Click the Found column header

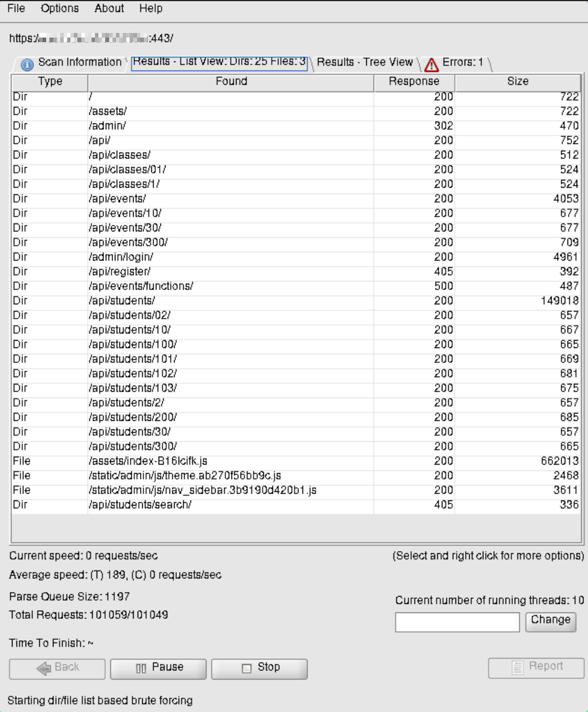(231, 82)
